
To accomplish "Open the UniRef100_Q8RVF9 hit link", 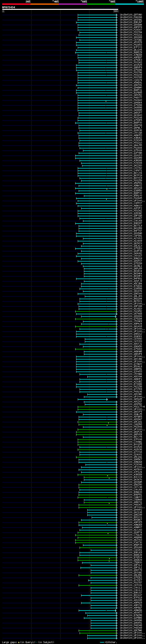I will [131, 67].
